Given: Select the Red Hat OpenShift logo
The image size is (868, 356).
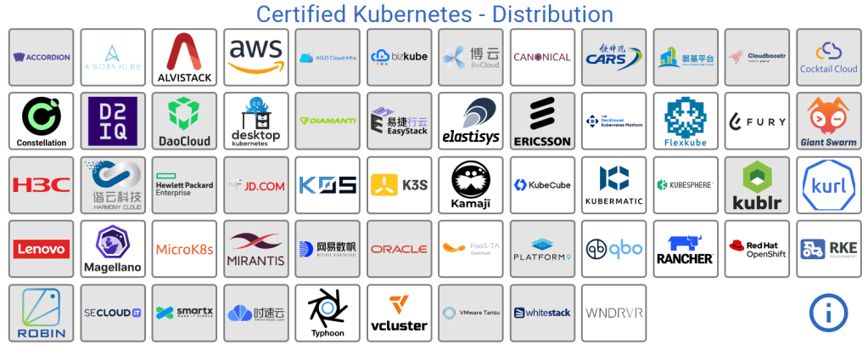Looking at the screenshot, I should coord(757,249).
